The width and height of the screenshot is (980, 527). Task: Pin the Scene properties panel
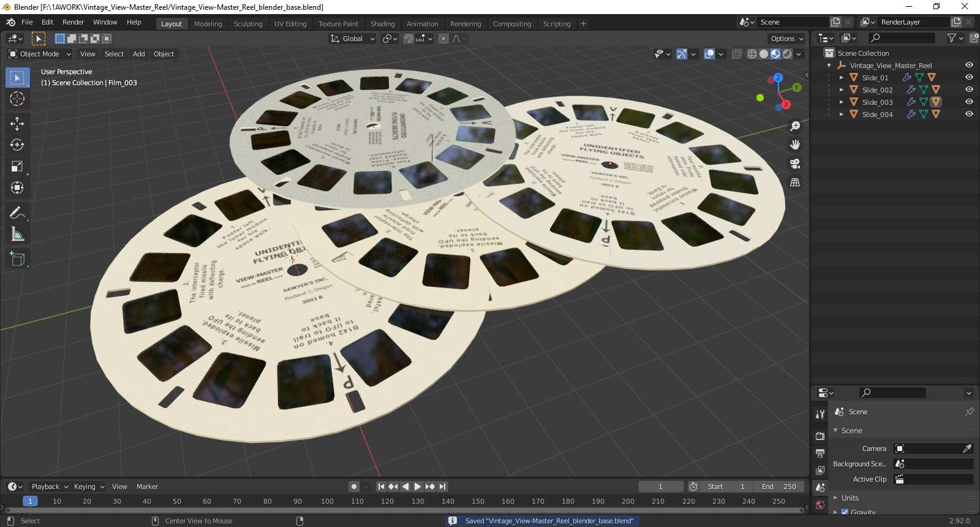(x=969, y=412)
